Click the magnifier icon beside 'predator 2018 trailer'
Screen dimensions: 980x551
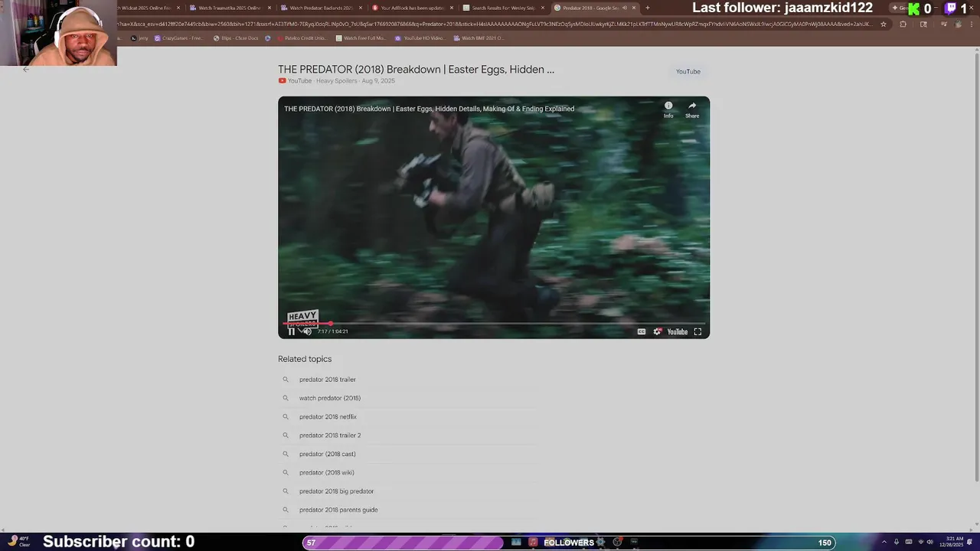[x=286, y=380]
